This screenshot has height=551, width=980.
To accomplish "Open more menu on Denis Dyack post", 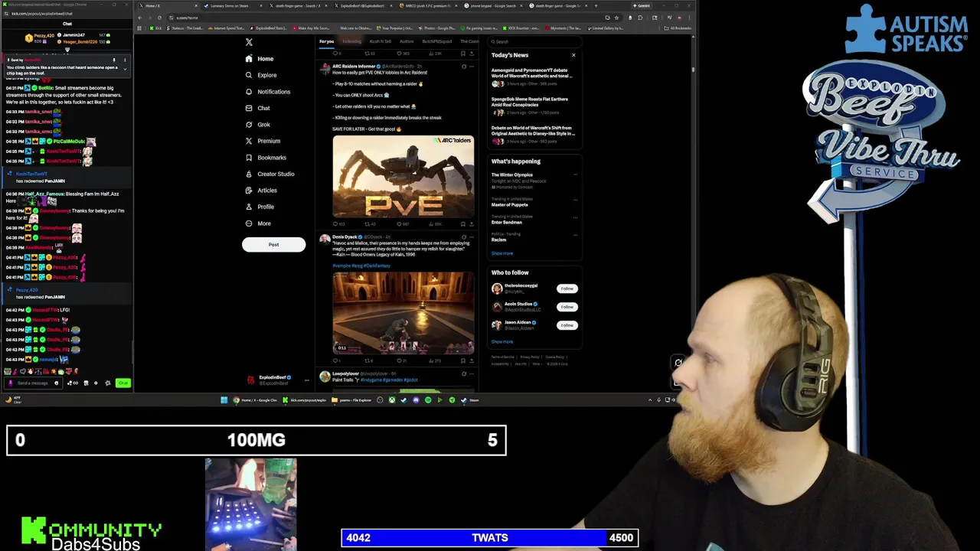I will [x=472, y=237].
